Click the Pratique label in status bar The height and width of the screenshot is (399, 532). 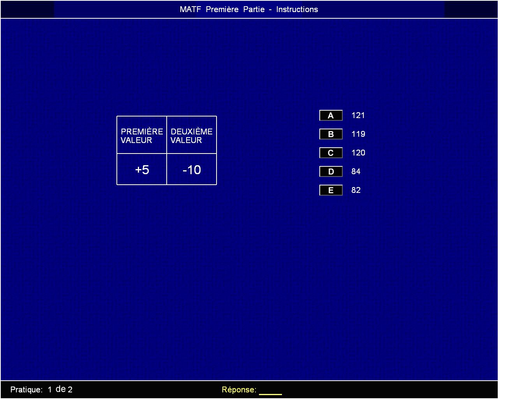tap(26, 390)
